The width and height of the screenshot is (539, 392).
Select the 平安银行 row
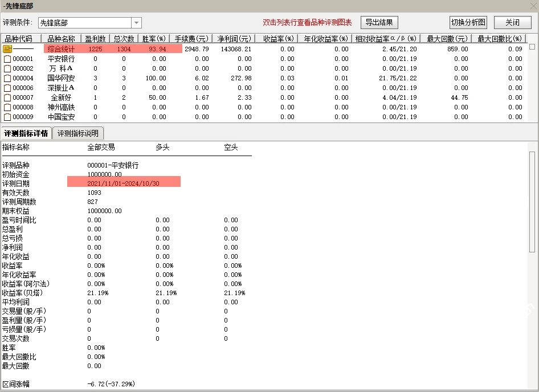pyautogui.click(x=264, y=59)
